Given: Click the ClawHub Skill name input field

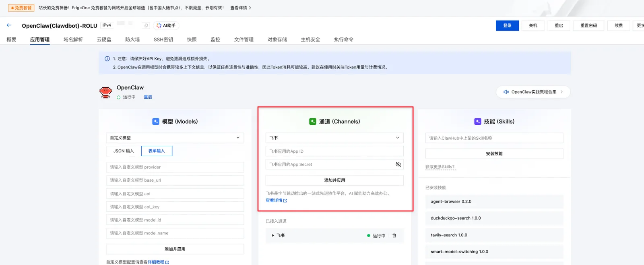Looking at the screenshot, I should click(x=494, y=138).
